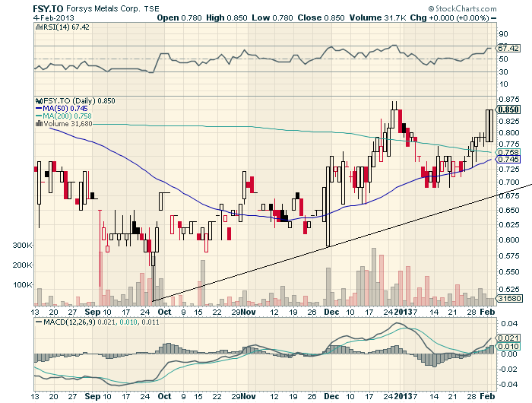
Task: Click the Feb label on upper date axis
Action: (488, 312)
